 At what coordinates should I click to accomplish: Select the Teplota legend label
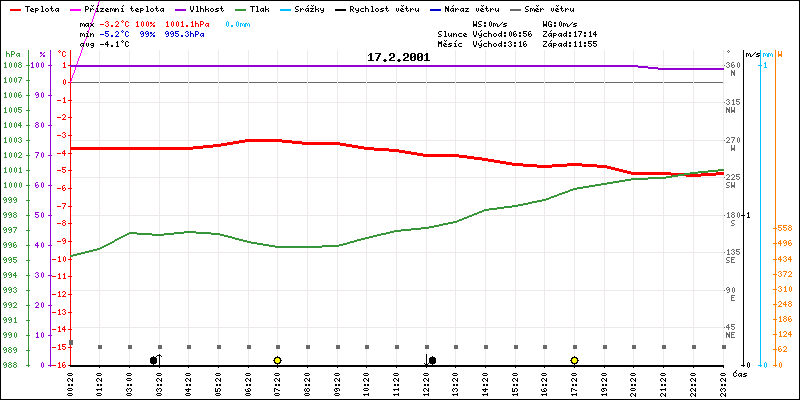pos(41,8)
